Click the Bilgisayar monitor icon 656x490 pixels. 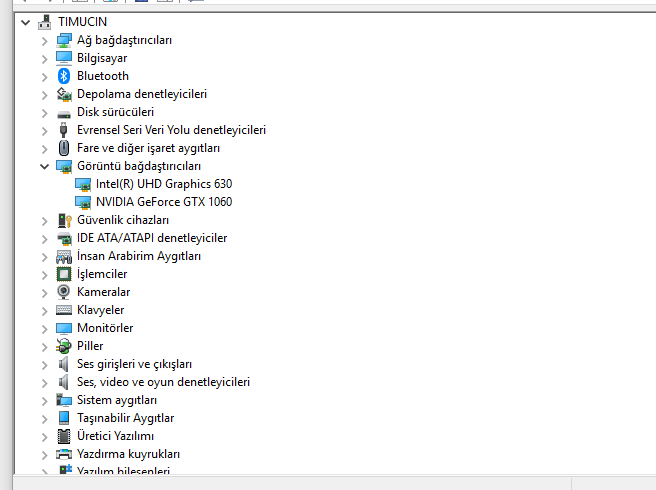(64, 58)
